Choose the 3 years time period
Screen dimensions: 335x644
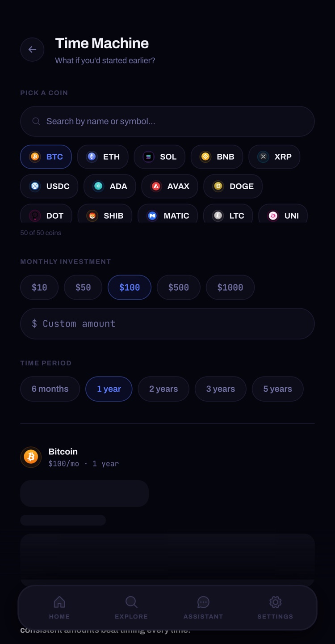(221, 389)
